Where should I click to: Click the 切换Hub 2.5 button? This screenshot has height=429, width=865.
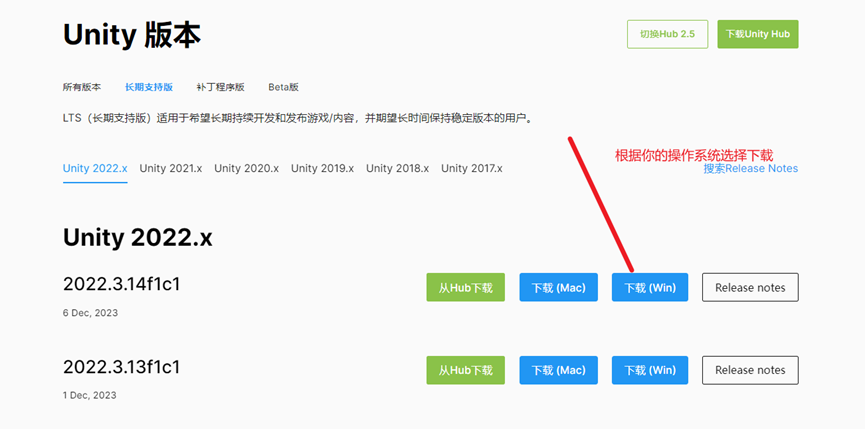(x=668, y=34)
